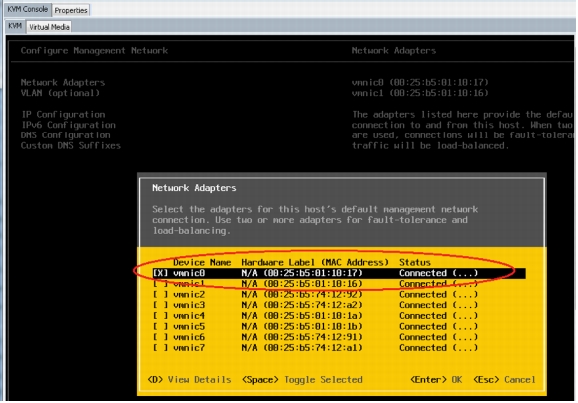
Task: Select the DNS Configuration menu entry
Action: click(66, 135)
